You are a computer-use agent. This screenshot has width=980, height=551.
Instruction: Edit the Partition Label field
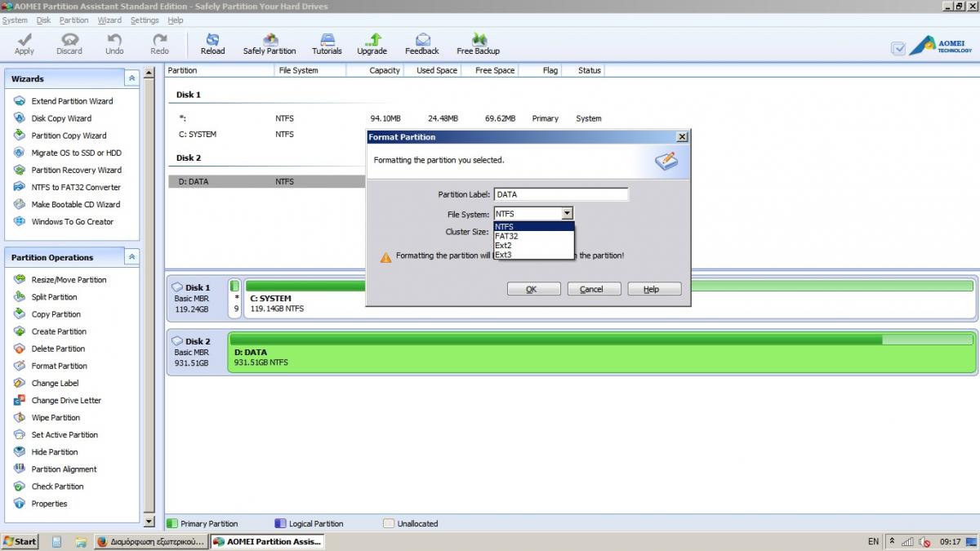coord(561,194)
